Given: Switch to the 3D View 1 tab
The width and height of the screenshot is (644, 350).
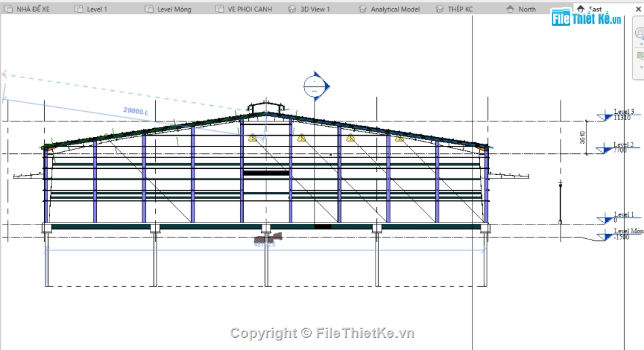Looking at the screenshot, I should point(309,9).
